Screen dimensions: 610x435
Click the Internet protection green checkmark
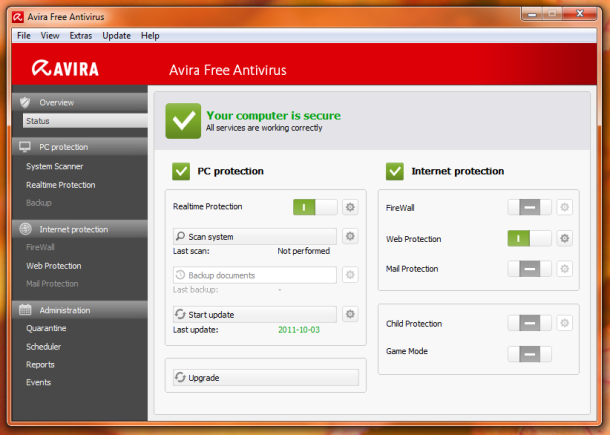tap(395, 171)
